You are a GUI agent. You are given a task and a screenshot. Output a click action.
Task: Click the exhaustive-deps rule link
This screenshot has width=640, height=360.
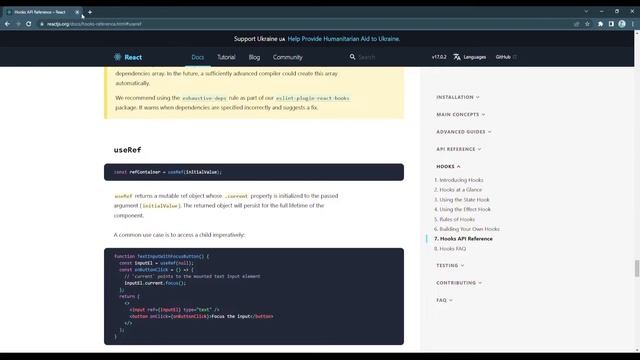click(x=204, y=98)
